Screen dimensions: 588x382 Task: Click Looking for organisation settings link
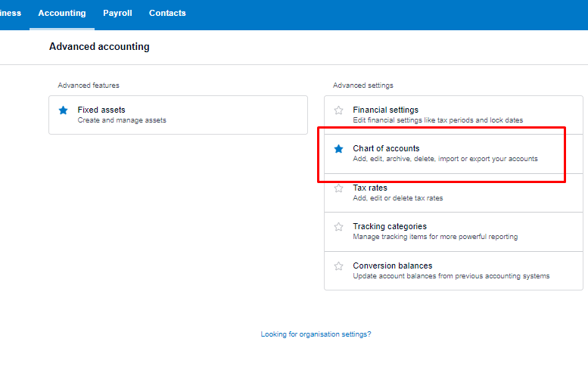(316, 334)
